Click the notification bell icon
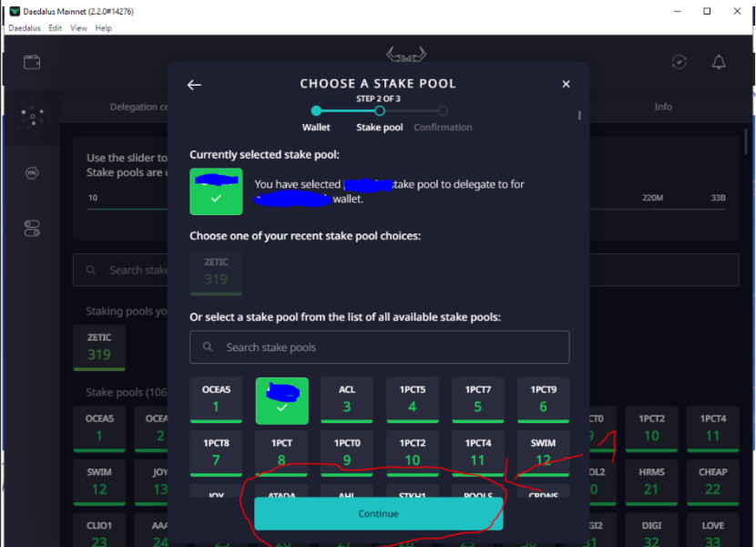 click(719, 62)
